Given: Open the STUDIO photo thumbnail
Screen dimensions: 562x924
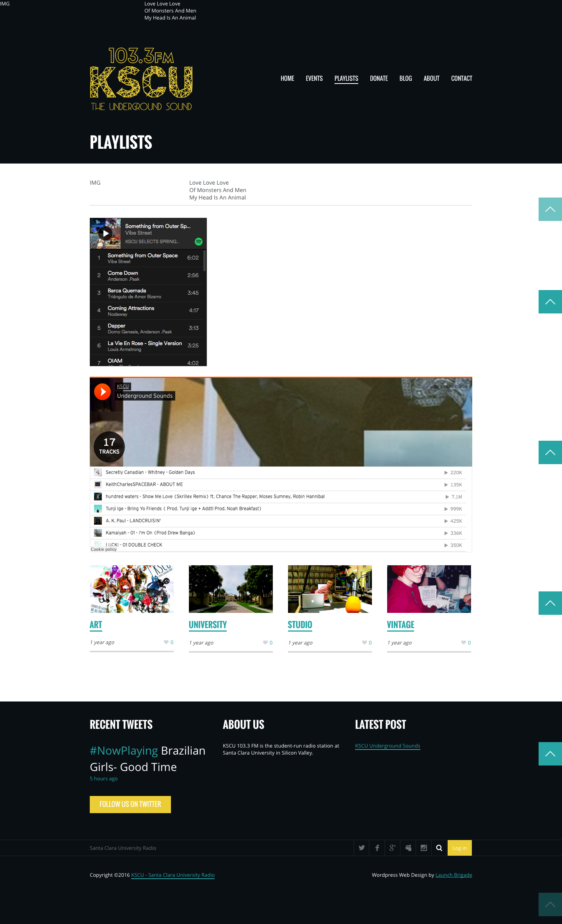Looking at the screenshot, I should coord(330,589).
